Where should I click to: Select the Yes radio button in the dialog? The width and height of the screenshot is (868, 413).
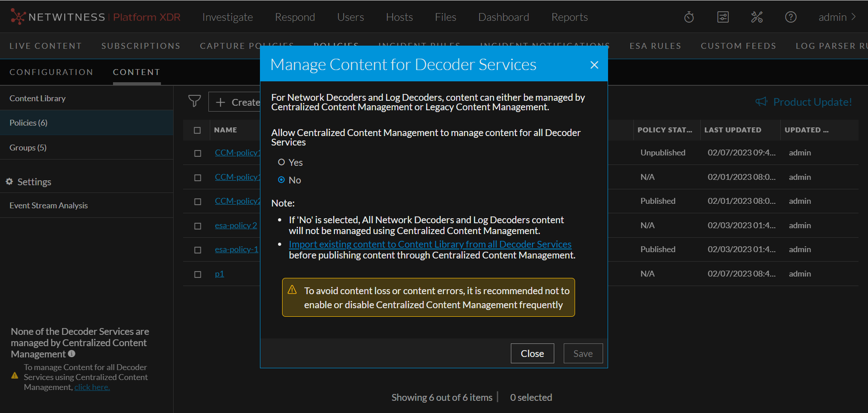pos(282,162)
